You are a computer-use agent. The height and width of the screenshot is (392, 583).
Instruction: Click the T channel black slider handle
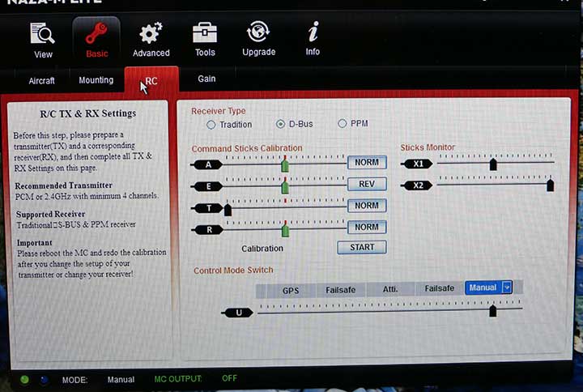[228, 210]
